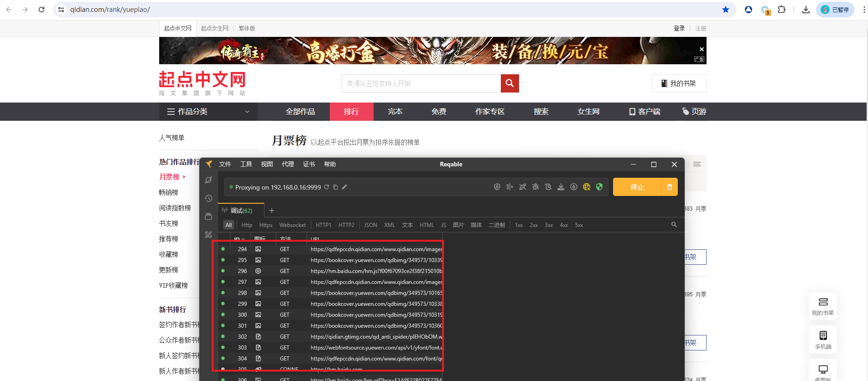The image size is (868, 381).
Task: Click the 登录 login link
Action: 679,28
